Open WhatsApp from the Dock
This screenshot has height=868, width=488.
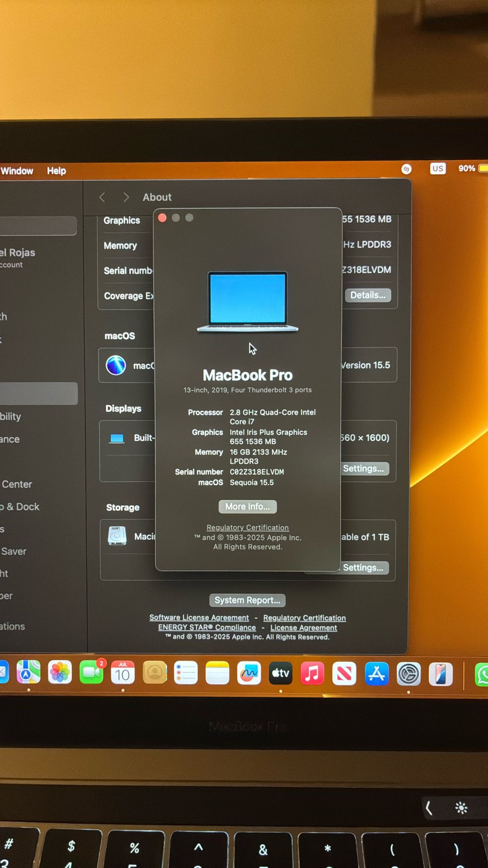[x=482, y=675]
